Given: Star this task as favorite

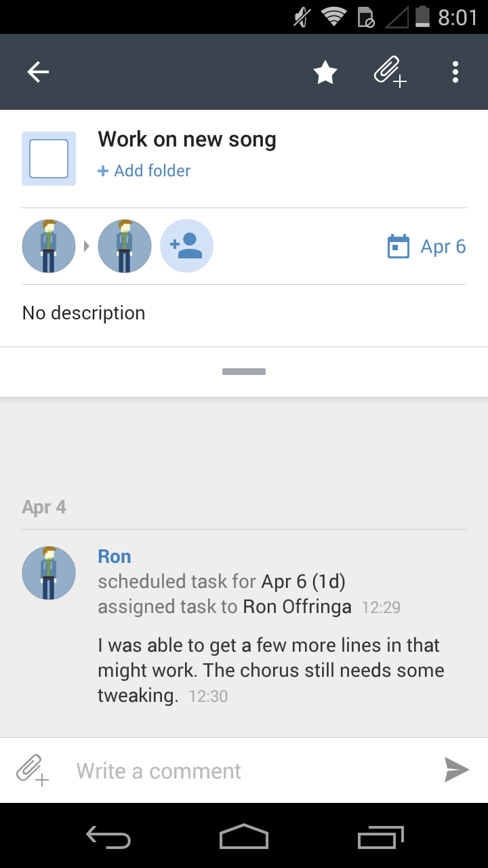Looking at the screenshot, I should pos(325,72).
